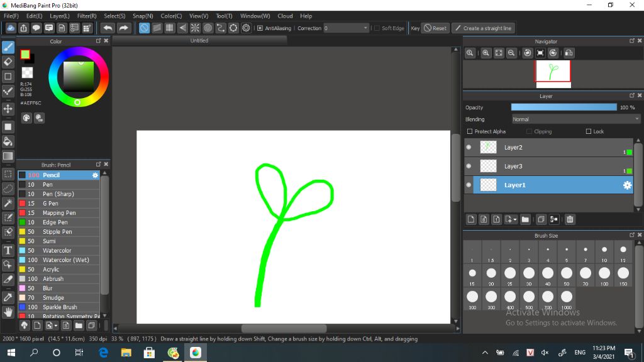Zoom in using the Navigator plus magnifier

click(x=486, y=53)
